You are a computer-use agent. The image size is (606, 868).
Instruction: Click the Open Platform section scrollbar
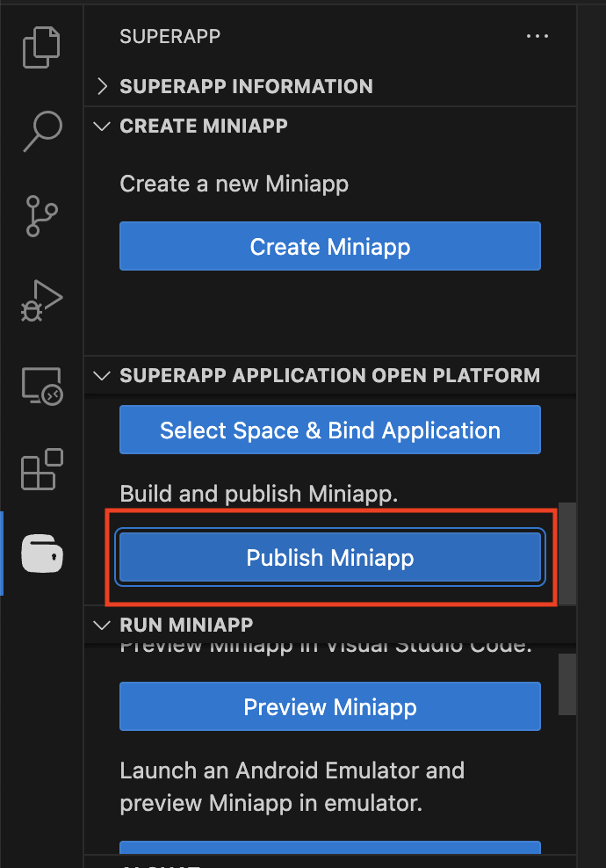(x=567, y=553)
